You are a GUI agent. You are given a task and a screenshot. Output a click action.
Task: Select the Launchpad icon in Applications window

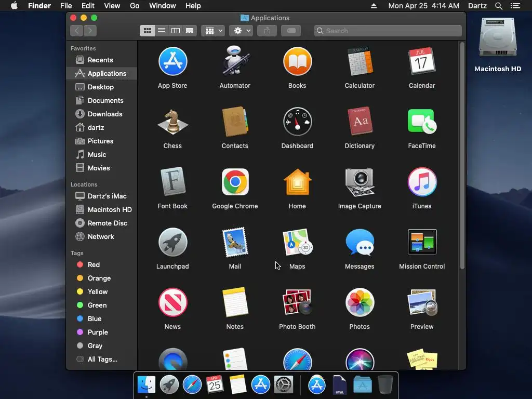[172, 242]
